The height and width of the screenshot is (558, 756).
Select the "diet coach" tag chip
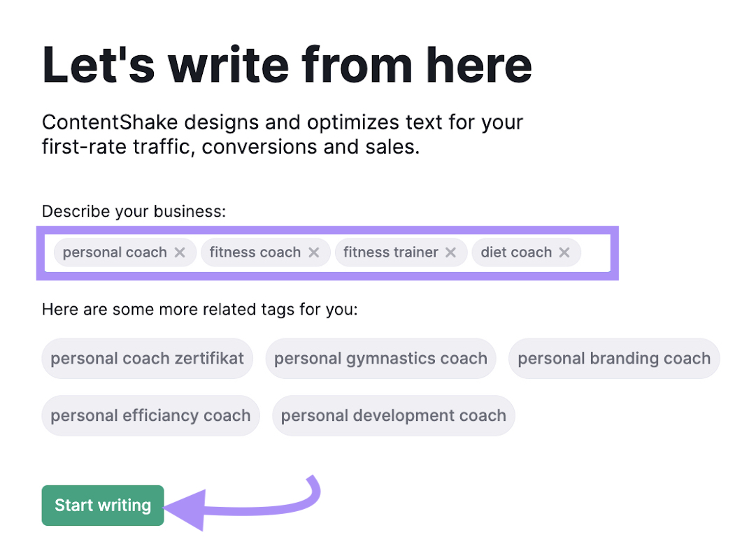tap(514, 252)
